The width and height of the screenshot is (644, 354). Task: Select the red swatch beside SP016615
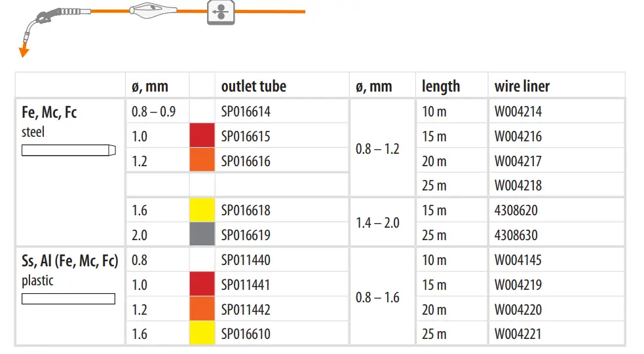click(x=202, y=136)
